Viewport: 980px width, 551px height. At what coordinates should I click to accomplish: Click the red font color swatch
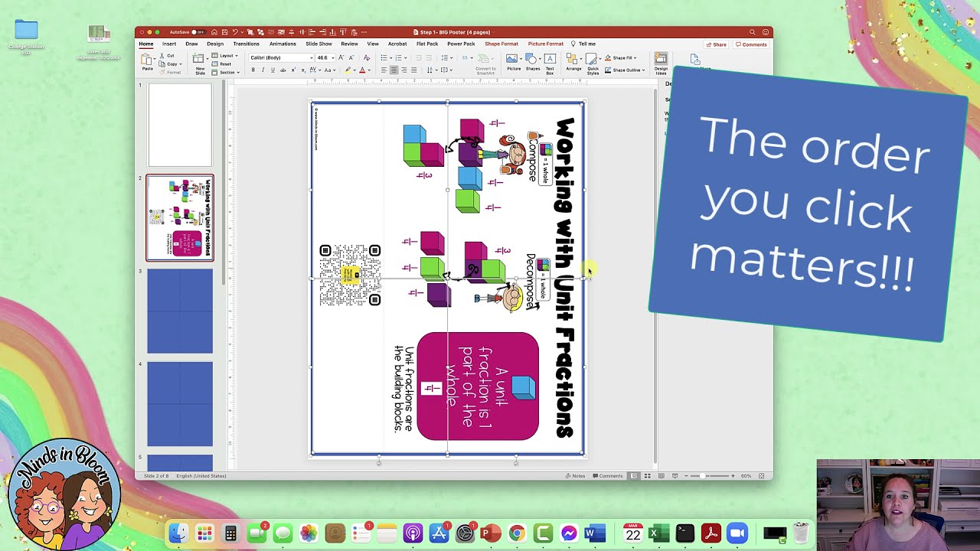point(362,70)
